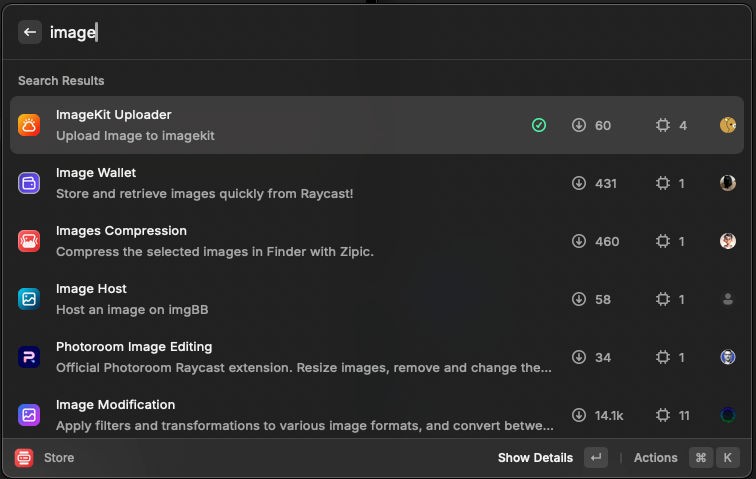The height and width of the screenshot is (479, 756).
Task: Select the "Images Compression" title
Action: pyautogui.click(x=122, y=231)
